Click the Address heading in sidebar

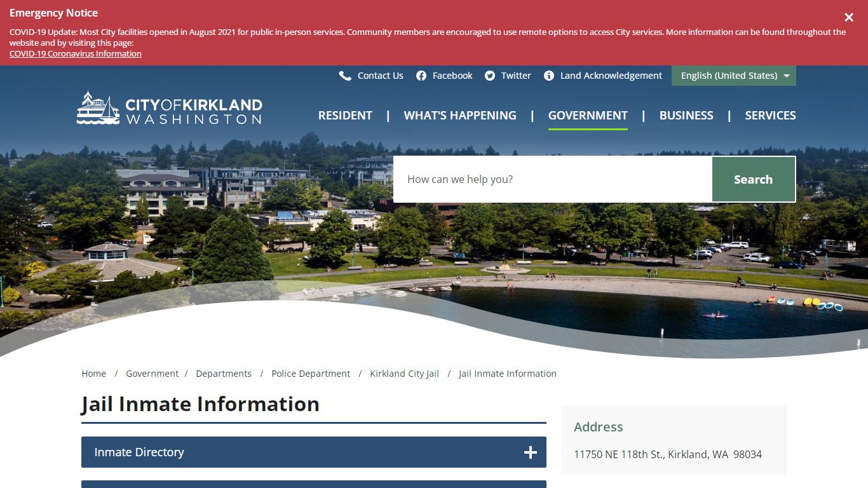[x=599, y=427]
